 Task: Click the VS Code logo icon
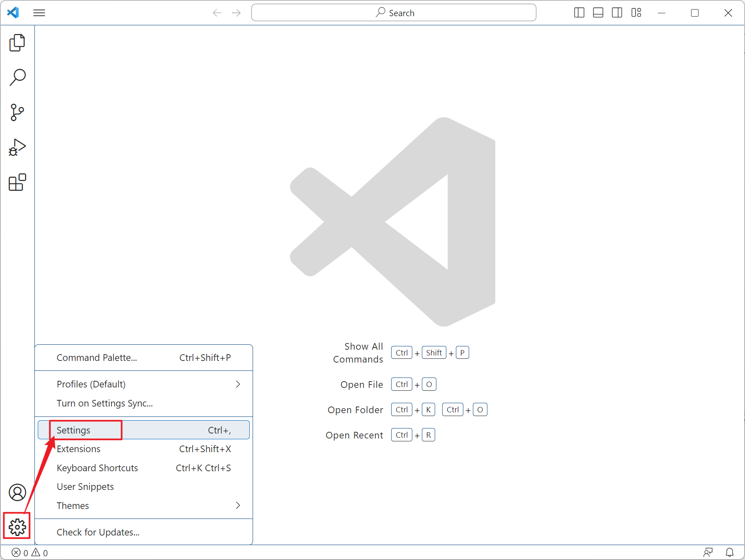point(13,12)
